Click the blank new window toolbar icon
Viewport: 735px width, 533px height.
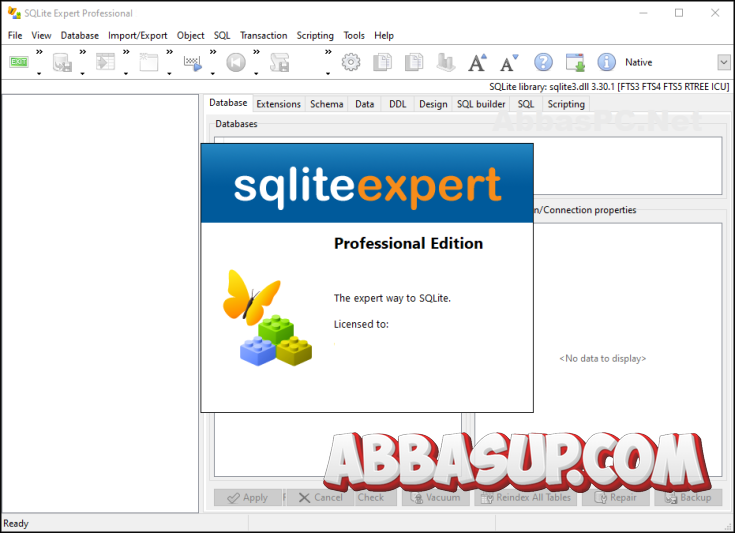click(149, 62)
